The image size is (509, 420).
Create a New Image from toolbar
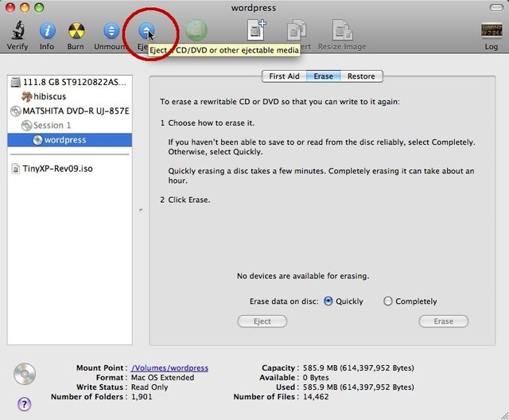[256, 30]
